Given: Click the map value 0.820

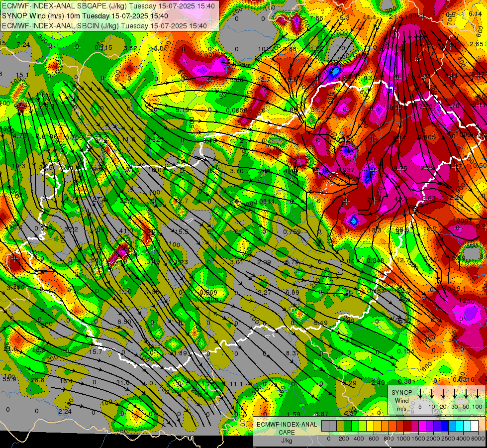Looking at the screenshot, I should (x=155, y=139).
